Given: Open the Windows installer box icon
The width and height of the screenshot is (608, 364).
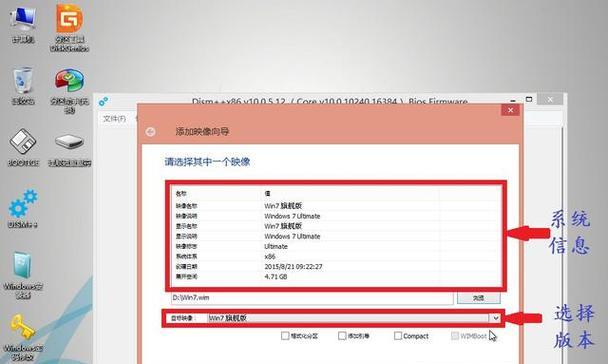Looking at the screenshot, I should (x=23, y=275).
